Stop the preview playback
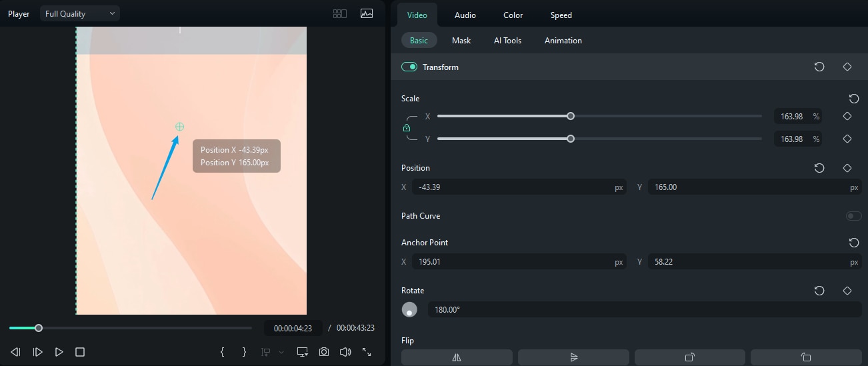The width and height of the screenshot is (868, 366). [80, 351]
